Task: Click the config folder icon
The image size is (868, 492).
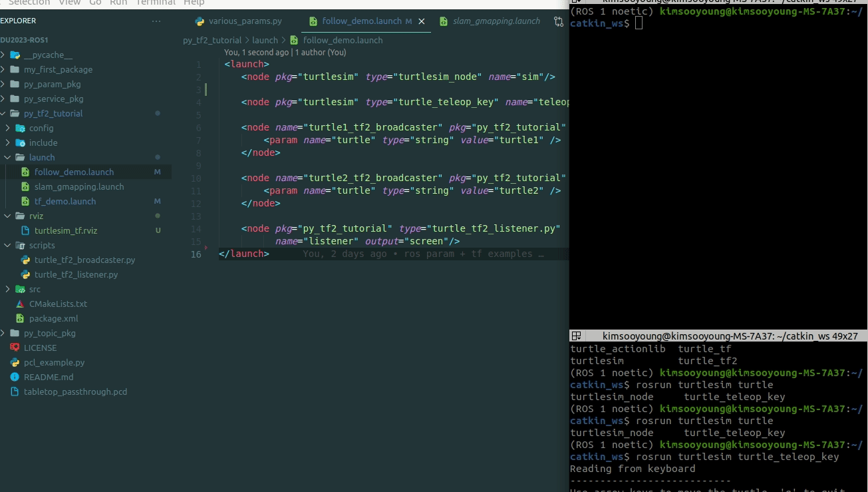Action: click(x=20, y=128)
